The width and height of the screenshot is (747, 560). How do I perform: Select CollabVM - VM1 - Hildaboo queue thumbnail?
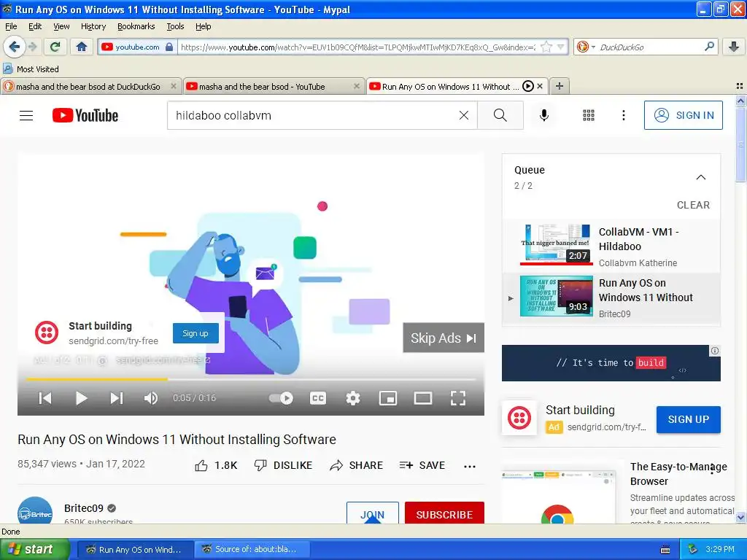click(557, 244)
